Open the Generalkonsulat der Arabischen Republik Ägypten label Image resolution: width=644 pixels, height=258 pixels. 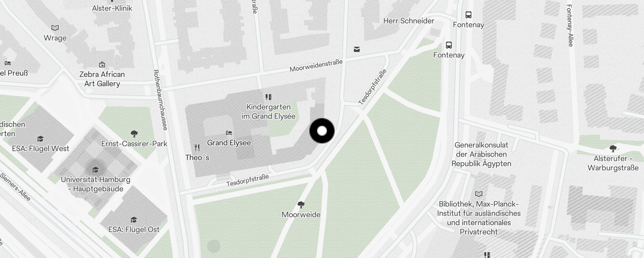click(x=481, y=154)
